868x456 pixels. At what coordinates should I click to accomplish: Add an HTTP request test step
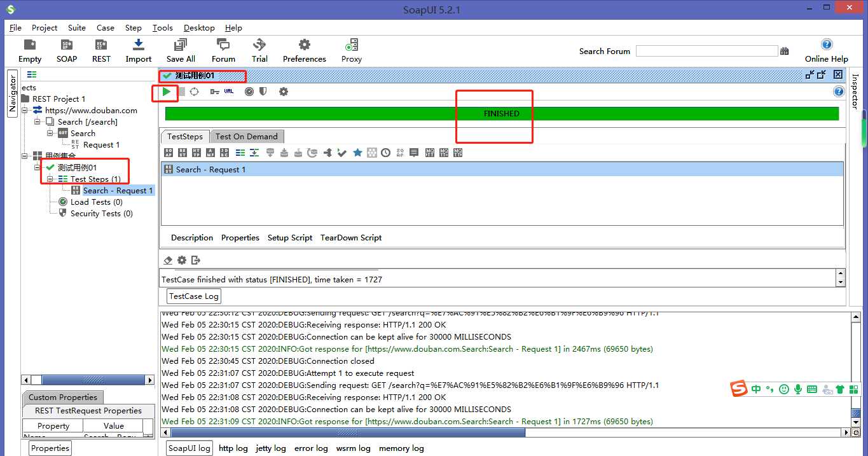pos(196,153)
